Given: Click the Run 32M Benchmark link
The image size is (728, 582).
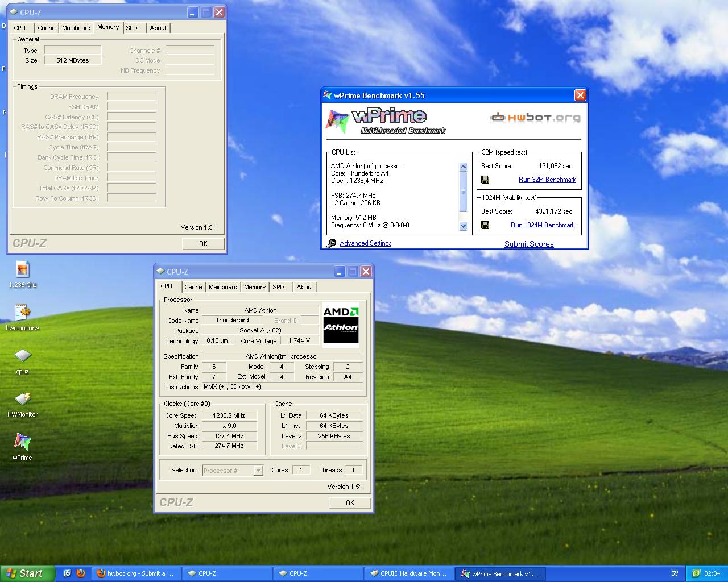Looking at the screenshot, I should point(547,180).
